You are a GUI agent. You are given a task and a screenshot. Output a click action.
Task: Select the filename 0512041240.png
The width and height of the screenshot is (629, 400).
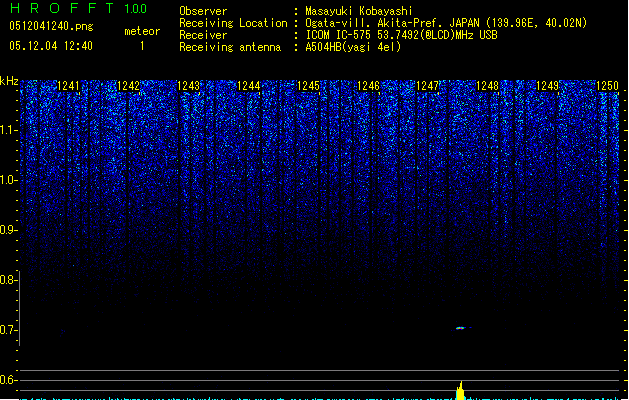tap(51, 26)
